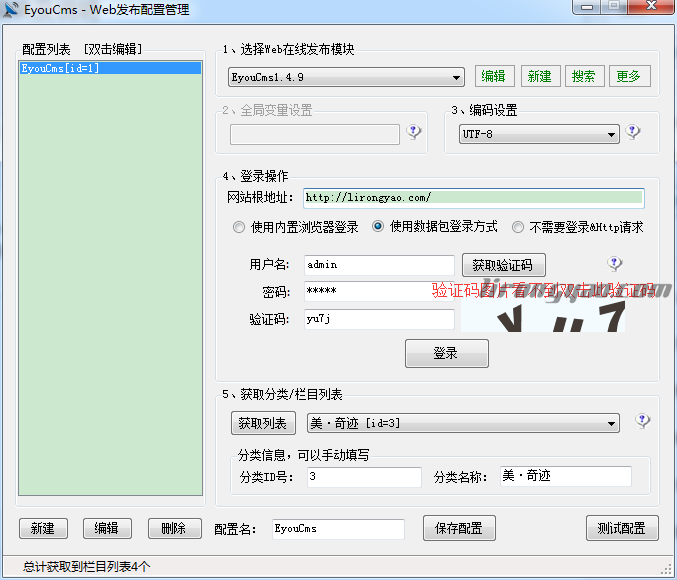Click the 分类名称 input field
677x580 pixels.
pyautogui.click(x=566, y=476)
